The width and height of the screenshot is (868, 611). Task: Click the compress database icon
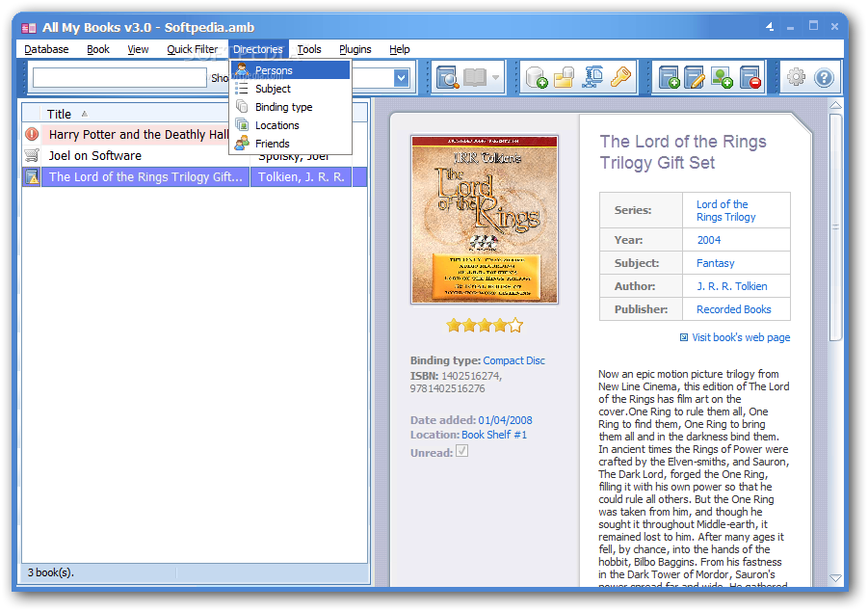[x=592, y=77]
